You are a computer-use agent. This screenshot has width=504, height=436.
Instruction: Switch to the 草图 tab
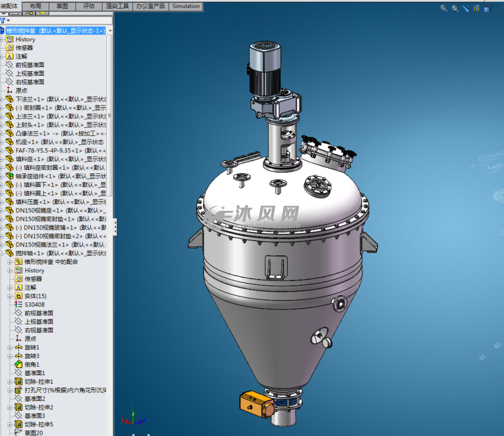62,6
